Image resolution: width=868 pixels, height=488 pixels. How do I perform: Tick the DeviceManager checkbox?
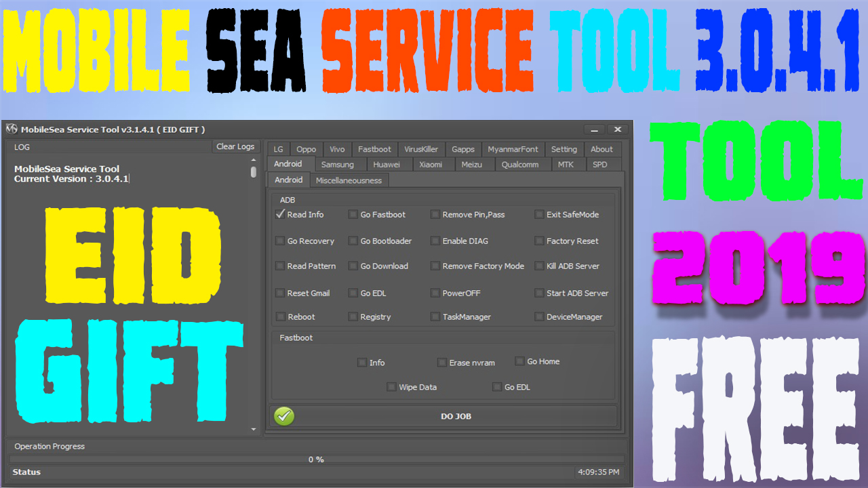[539, 317]
